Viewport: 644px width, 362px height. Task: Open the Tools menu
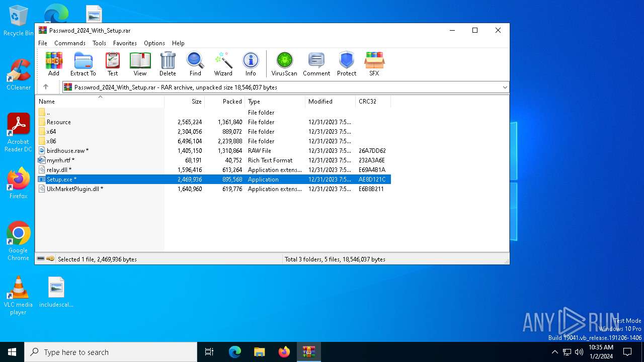pos(99,43)
